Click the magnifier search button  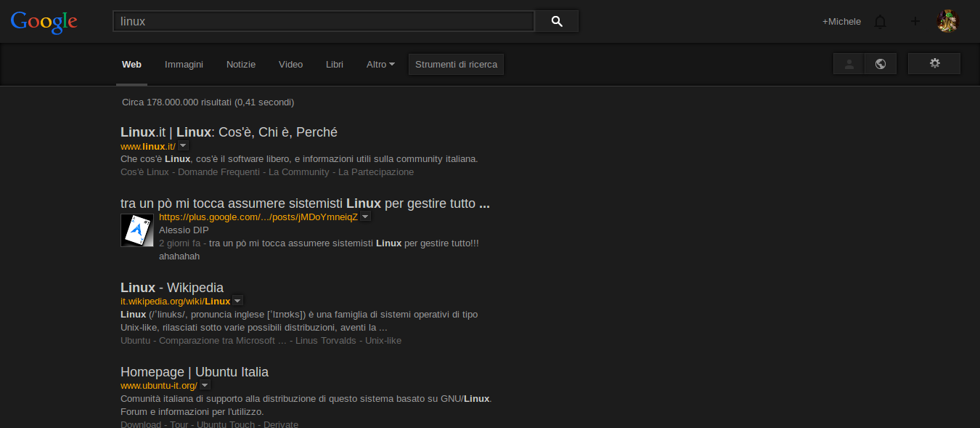pos(557,21)
